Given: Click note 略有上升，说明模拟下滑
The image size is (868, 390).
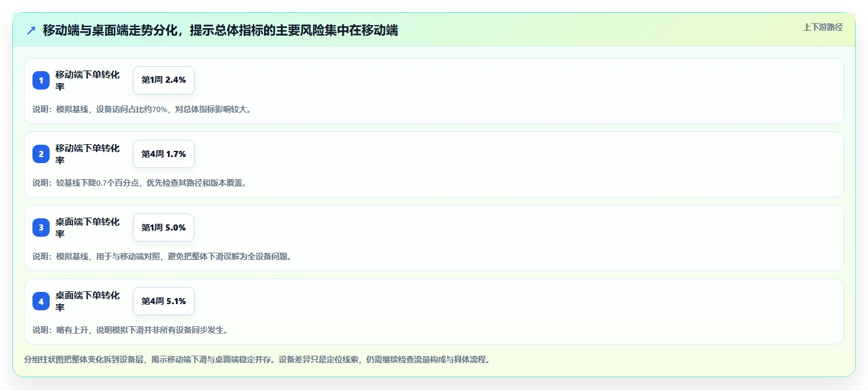Looking at the screenshot, I should 130,330.
